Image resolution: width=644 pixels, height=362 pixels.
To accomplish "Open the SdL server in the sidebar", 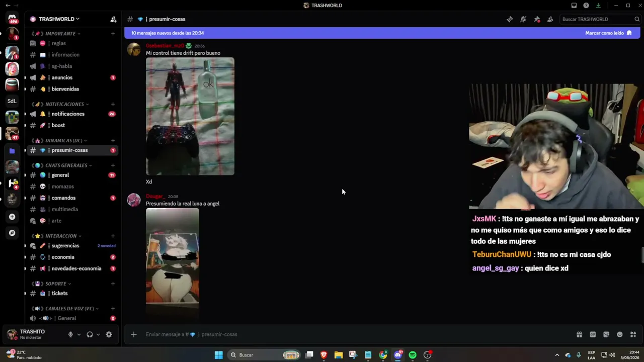I will [x=12, y=101].
